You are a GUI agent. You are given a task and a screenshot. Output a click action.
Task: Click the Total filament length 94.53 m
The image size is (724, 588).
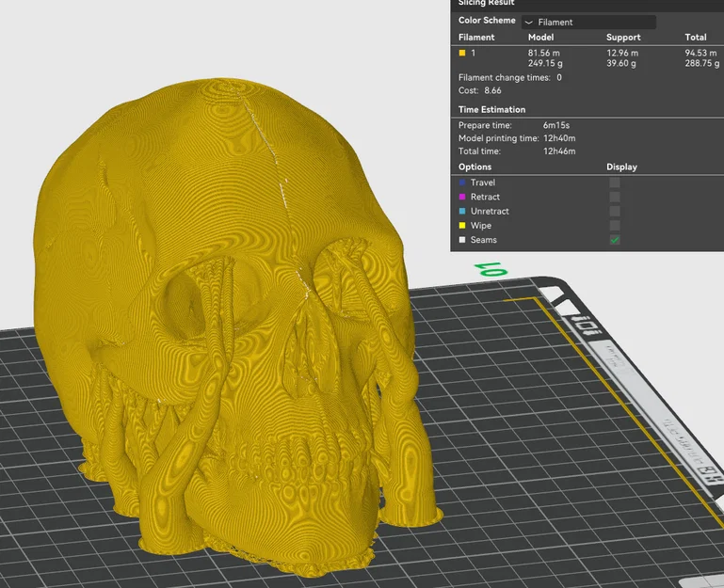coord(700,53)
